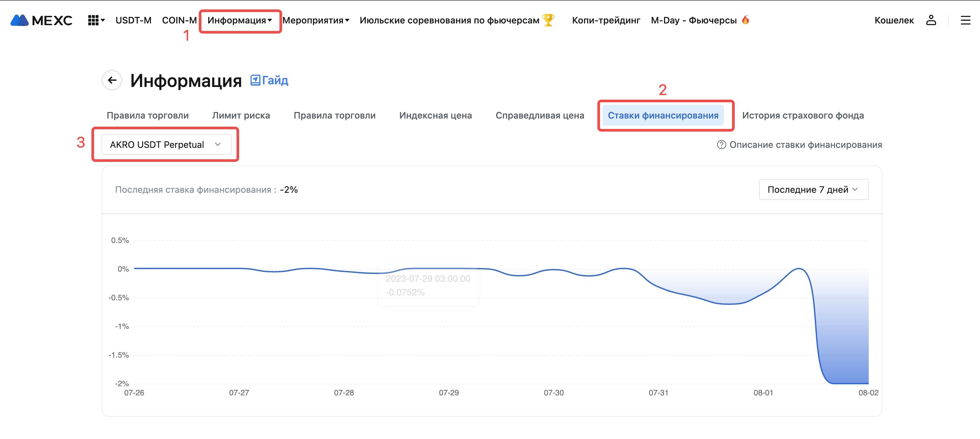Open the apps grid menu icon
This screenshot has width=980, height=439.
94,20
